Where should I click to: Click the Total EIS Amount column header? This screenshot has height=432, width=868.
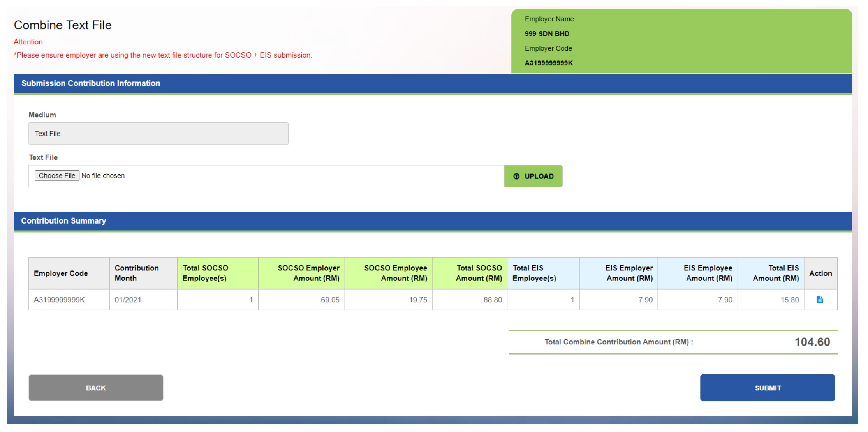pyautogui.click(x=776, y=273)
